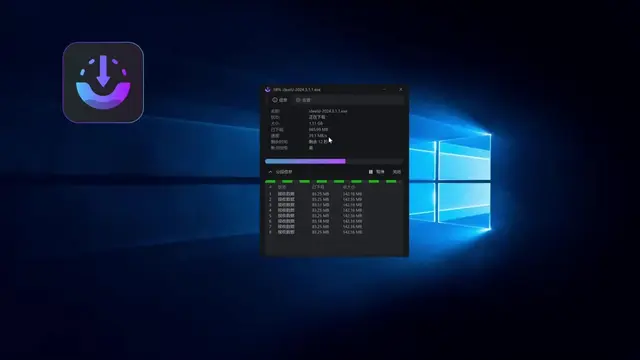Select connection row number 2
Viewport: 640px width, 360px height.
tap(334, 200)
